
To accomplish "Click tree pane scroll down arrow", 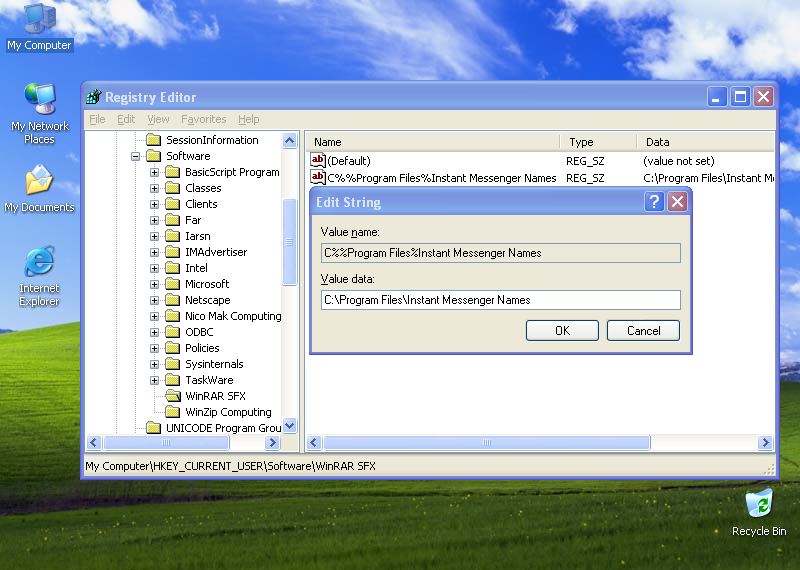I will click(289, 425).
